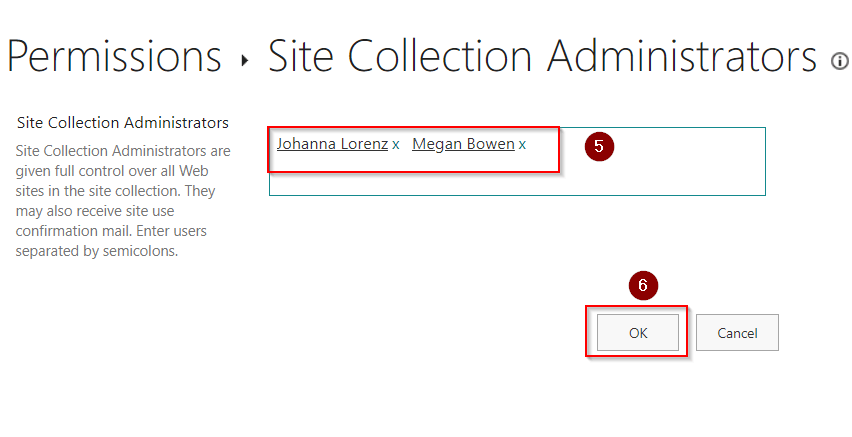Cancel the administrator changes
Viewport: 852px width, 437px height.
(x=737, y=333)
